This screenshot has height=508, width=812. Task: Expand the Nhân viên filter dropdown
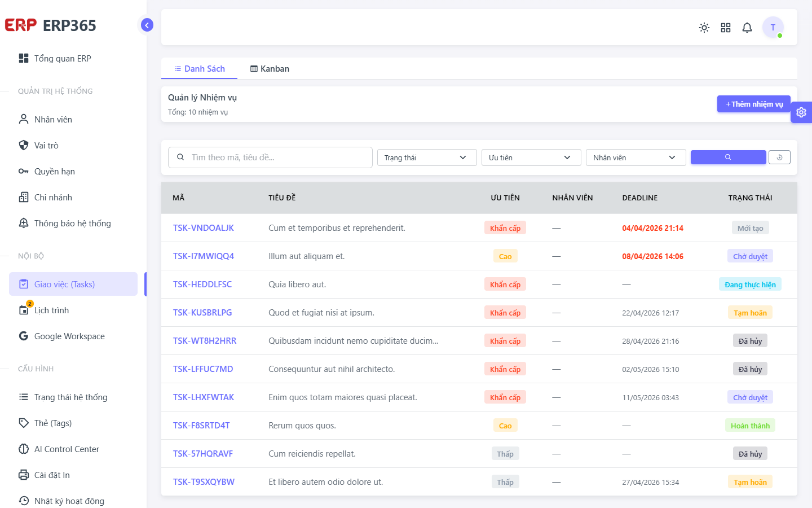[636, 157]
